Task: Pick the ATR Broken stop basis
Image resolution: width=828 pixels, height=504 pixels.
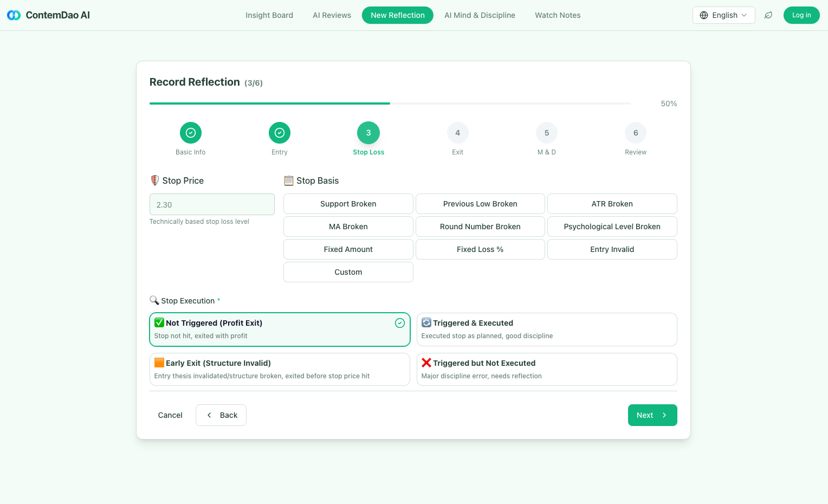Action: (x=612, y=204)
